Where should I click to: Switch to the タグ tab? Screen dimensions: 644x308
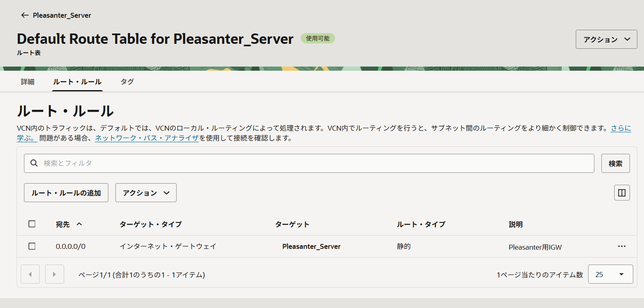127,82
